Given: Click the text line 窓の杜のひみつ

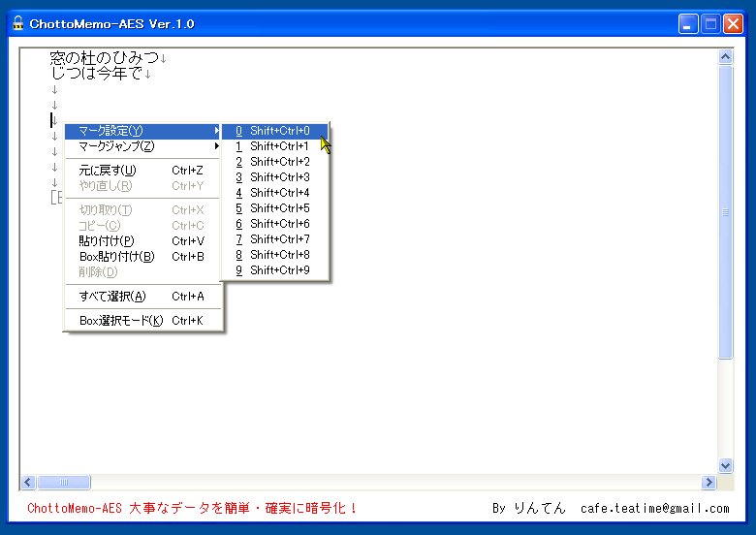Looking at the screenshot, I should [104, 58].
